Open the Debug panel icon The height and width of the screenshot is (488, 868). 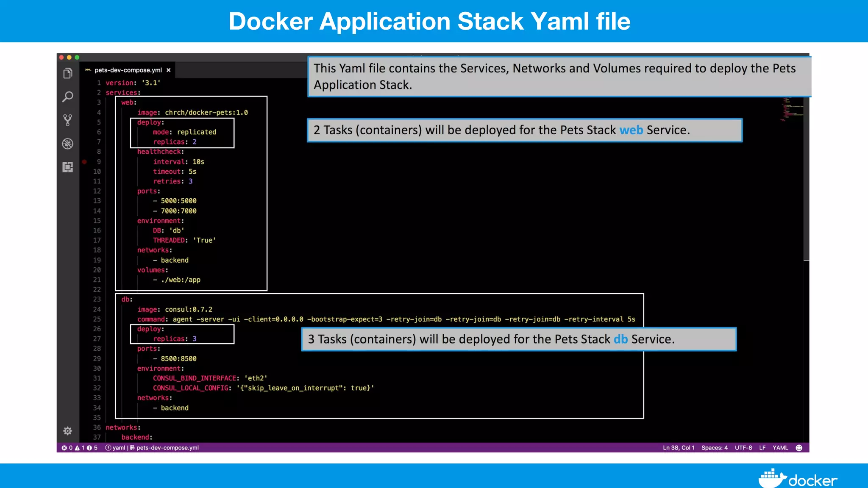(68, 144)
